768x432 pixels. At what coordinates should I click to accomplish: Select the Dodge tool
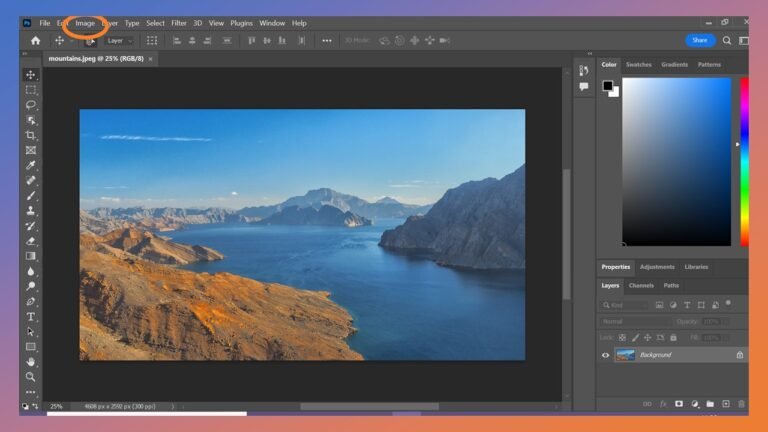[30, 286]
